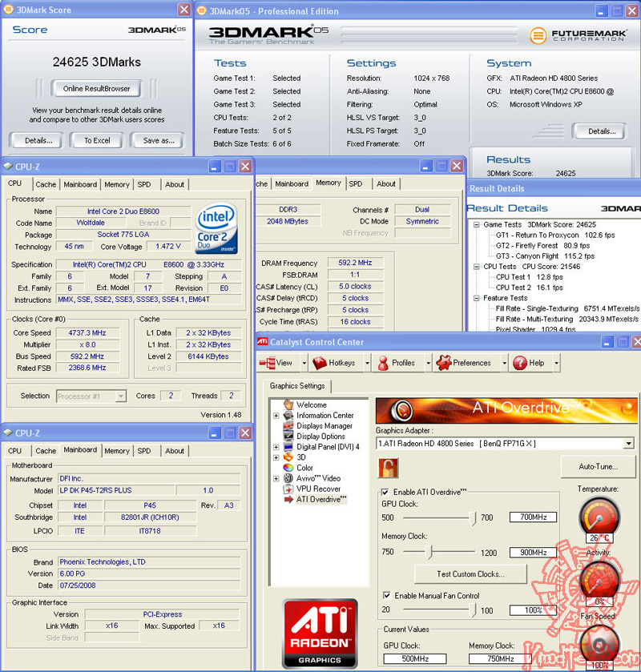Select the Digital Panel (DVI) 4 icon

[x=288, y=447]
